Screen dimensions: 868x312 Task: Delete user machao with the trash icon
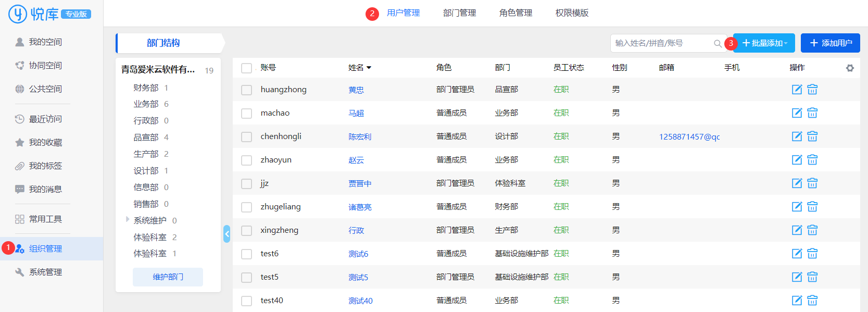pyautogui.click(x=812, y=113)
